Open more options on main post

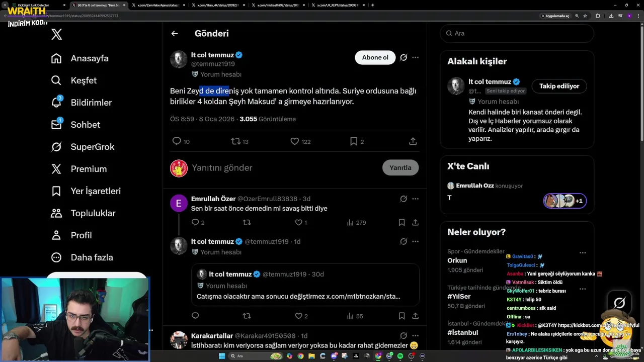pyautogui.click(x=415, y=57)
